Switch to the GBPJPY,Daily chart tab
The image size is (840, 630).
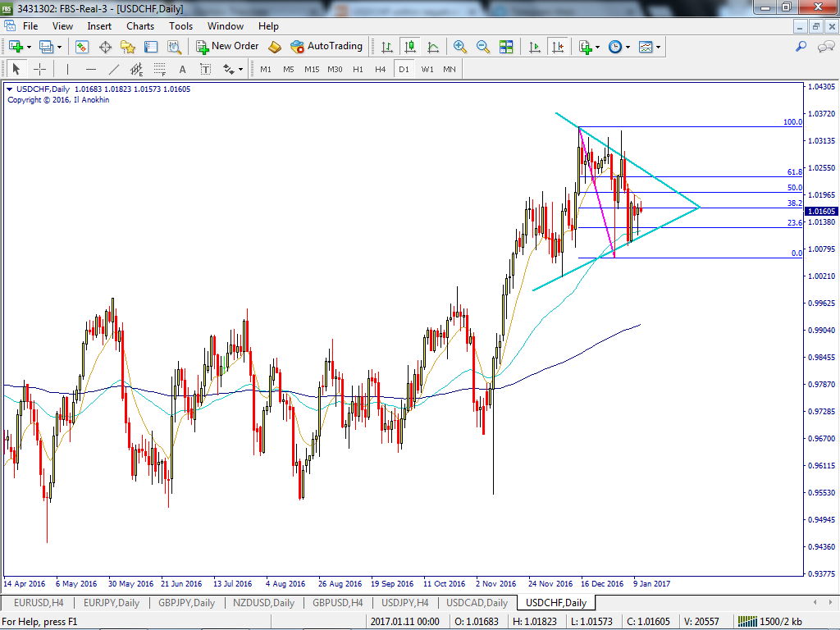186,603
